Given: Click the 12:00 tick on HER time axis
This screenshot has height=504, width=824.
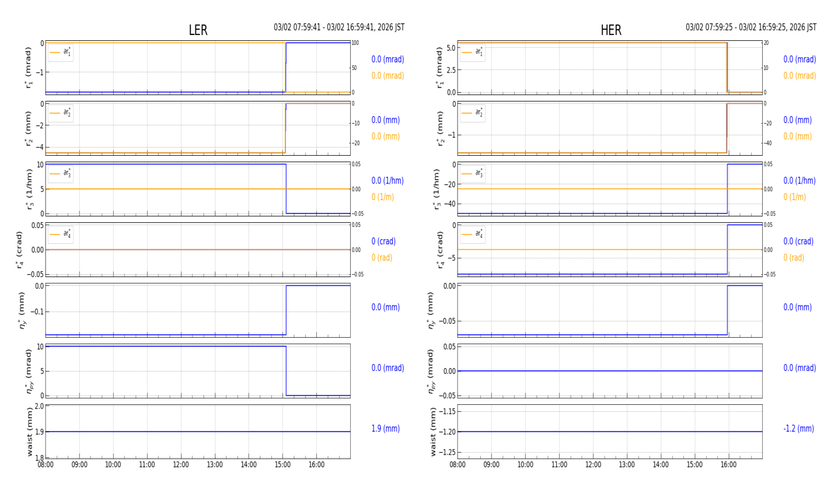Looking at the screenshot, I should 593,465.
